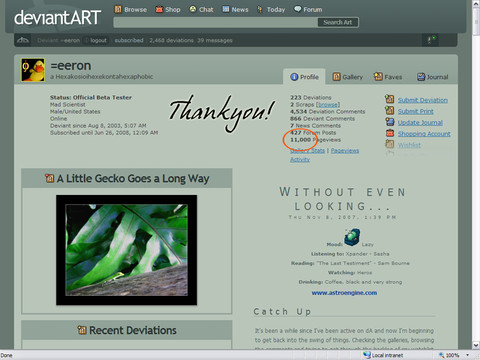Click the deviantART logo

click(x=57, y=17)
